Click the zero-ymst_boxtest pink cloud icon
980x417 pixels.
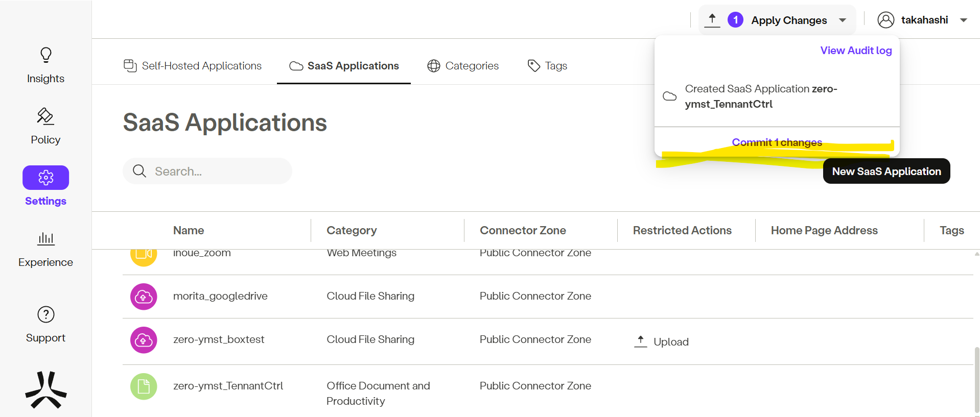tap(144, 340)
